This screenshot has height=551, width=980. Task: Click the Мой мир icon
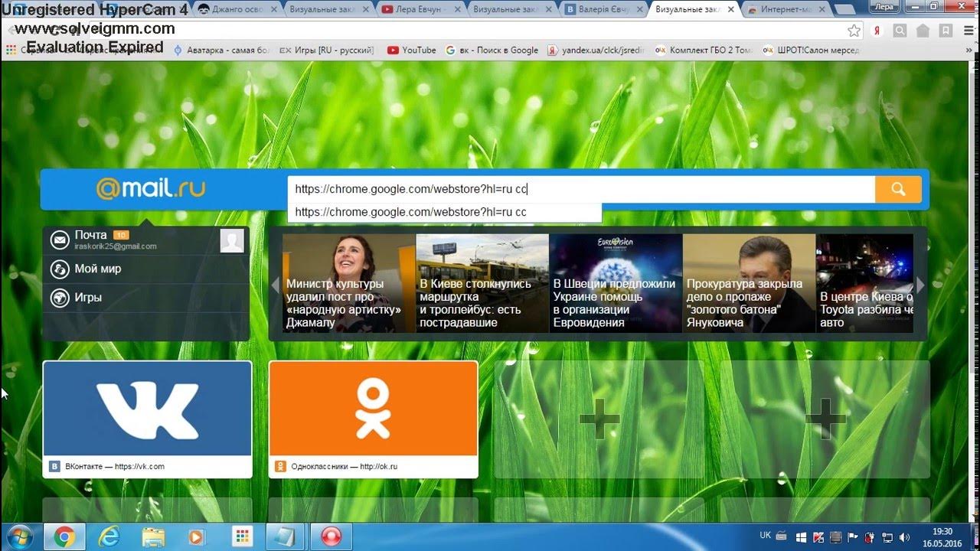tap(60, 269)
